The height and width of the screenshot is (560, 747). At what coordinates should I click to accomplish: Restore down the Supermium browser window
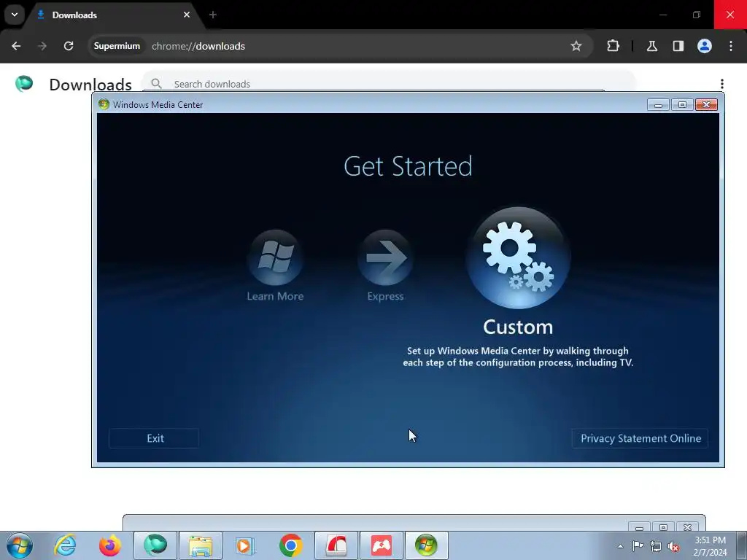pos(697,15)
